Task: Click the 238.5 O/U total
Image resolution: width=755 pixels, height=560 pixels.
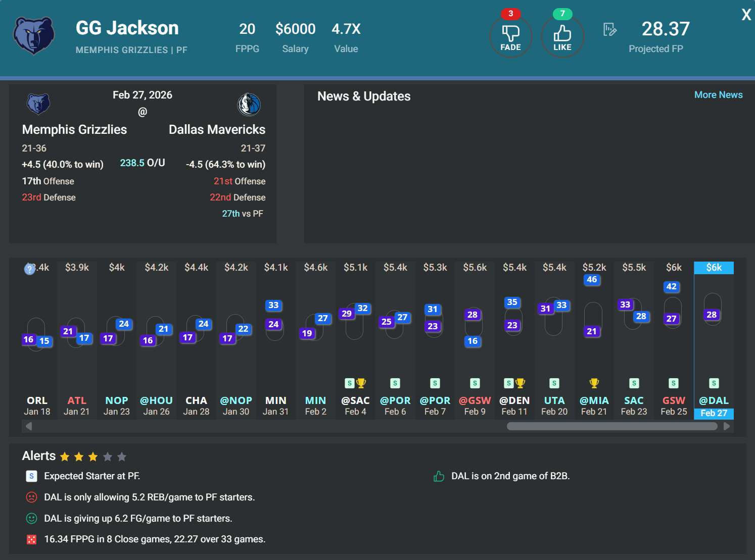Action: pyautogui.click(x=143, y=163)
